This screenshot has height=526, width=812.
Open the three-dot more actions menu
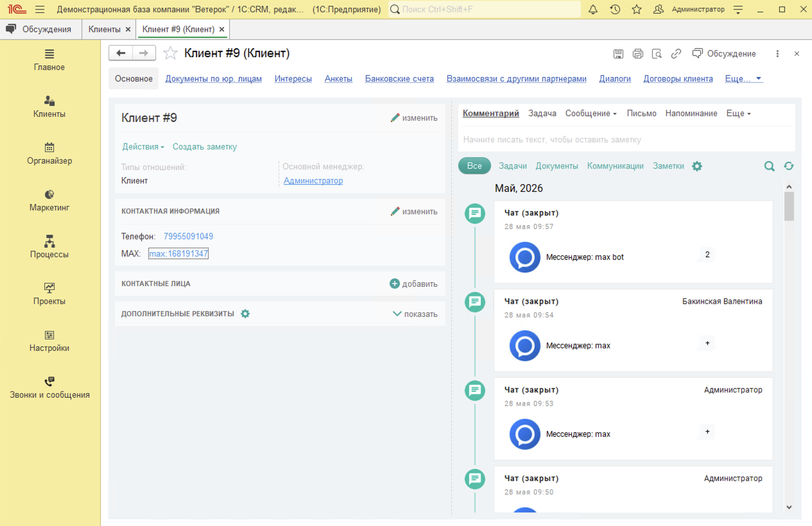coord(777,54)
